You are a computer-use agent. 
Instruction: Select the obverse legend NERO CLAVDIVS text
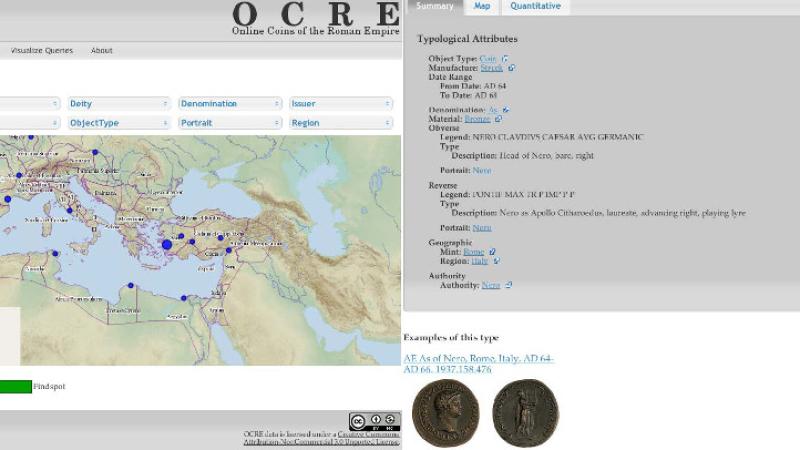(558, 137)
